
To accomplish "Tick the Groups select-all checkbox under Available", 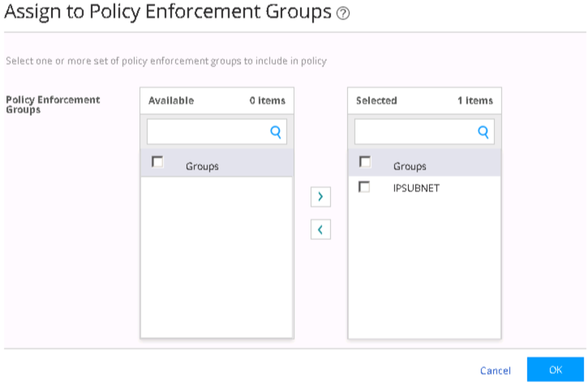I will click(158, 162).
